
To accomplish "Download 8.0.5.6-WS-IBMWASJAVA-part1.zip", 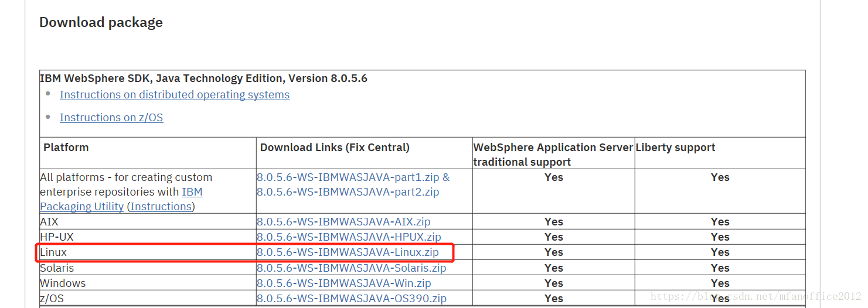I will pyautogui.click(x=349, y=177).
